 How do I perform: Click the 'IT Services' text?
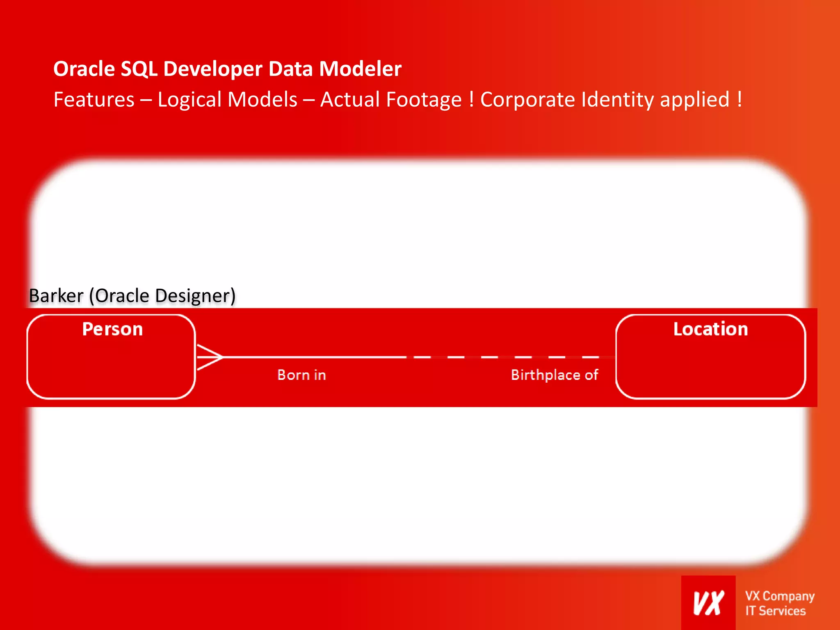click(775, 611)
